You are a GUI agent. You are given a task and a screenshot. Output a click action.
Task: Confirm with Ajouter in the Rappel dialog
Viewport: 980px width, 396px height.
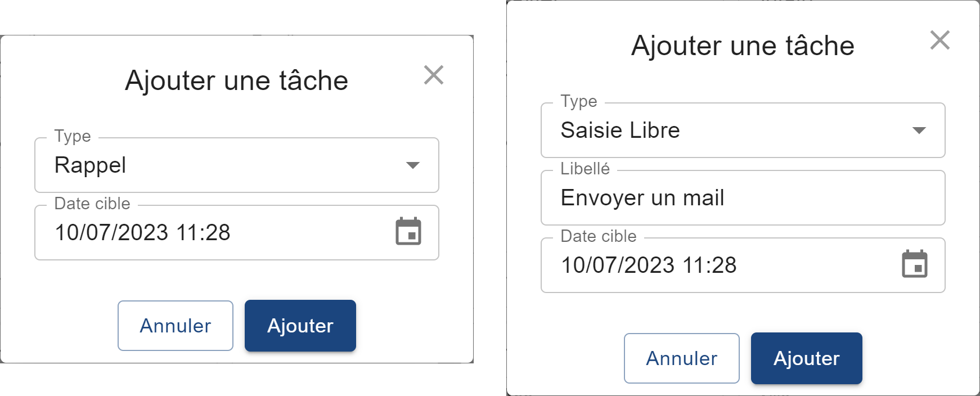300,326
